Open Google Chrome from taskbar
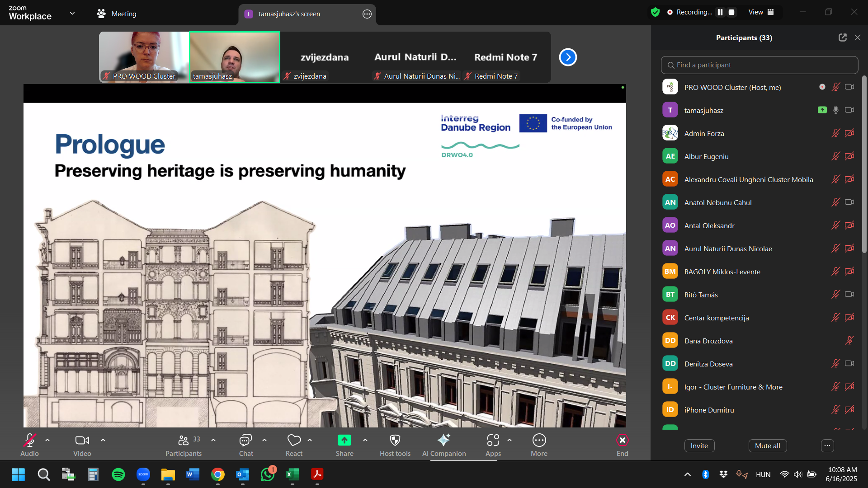868x488 pixels. click(x=218, y=474)
